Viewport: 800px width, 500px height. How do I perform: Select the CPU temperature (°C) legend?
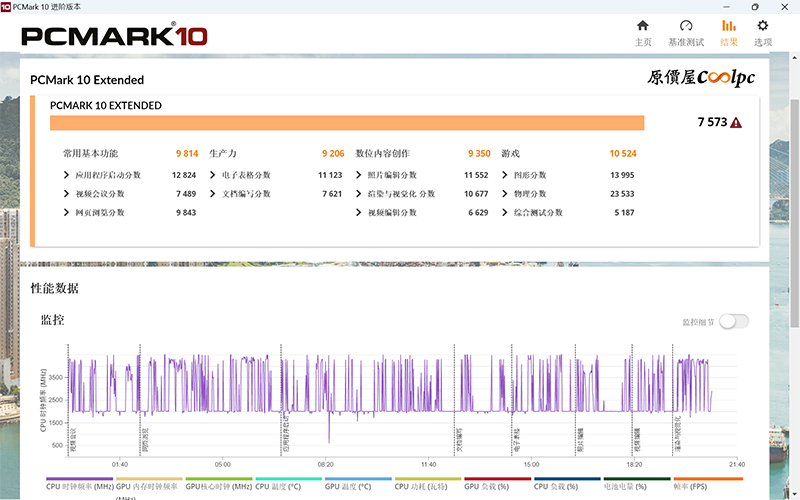(288, 484)
